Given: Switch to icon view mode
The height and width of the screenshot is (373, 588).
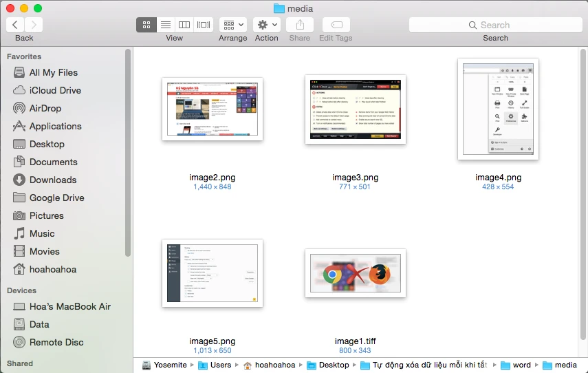Looking at the screenshot, I should [x=146, y=25].
